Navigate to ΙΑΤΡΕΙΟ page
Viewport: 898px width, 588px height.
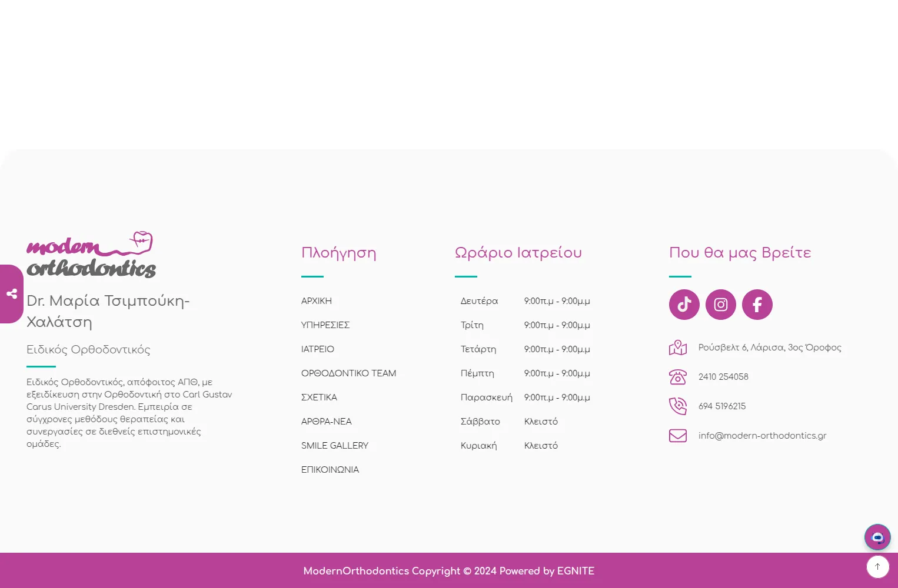[318, 349]
